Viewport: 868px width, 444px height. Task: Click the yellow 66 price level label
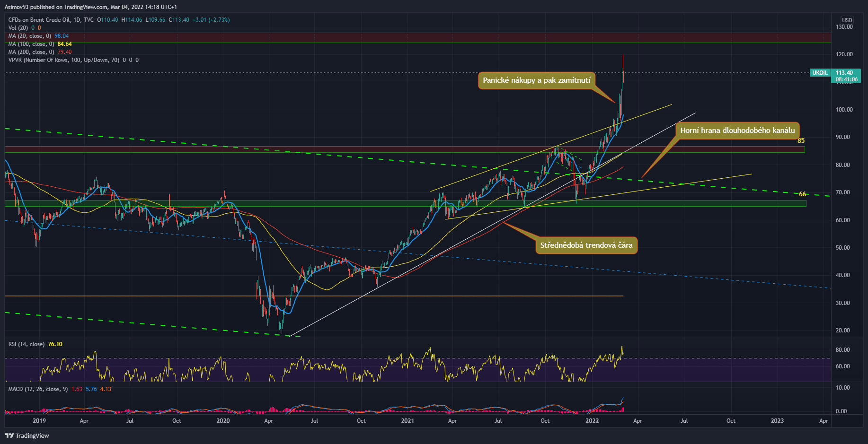(802, 194)
